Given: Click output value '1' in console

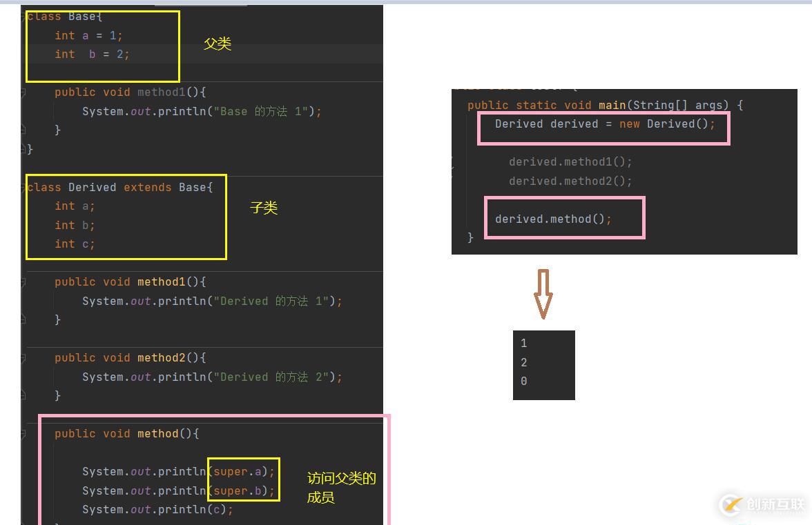Looking at the screenshot, I should tap(523, 344).
